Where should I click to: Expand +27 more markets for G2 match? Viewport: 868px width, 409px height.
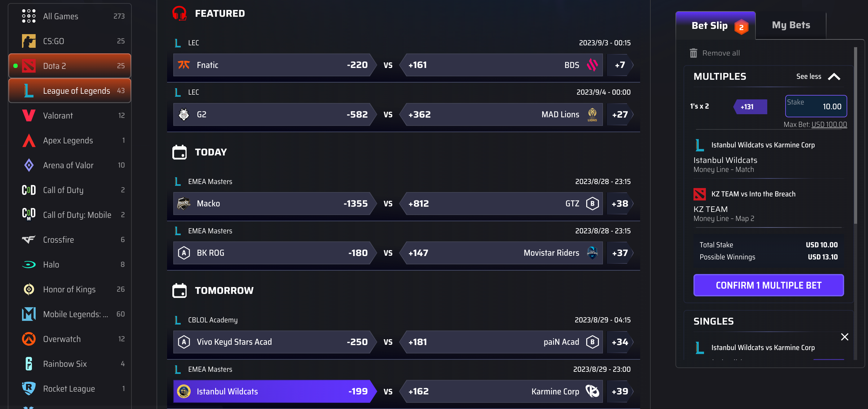[620, 115]
